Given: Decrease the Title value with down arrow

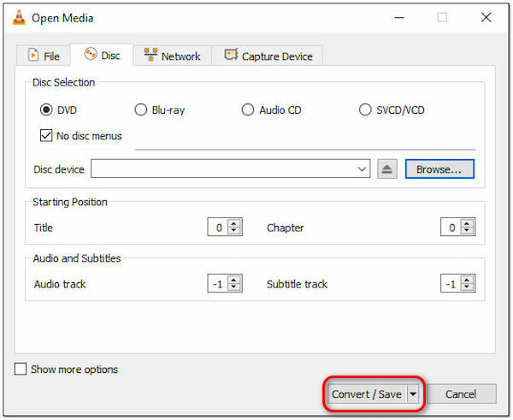Looking at the screenshot, I should click(x=233, y=230).
